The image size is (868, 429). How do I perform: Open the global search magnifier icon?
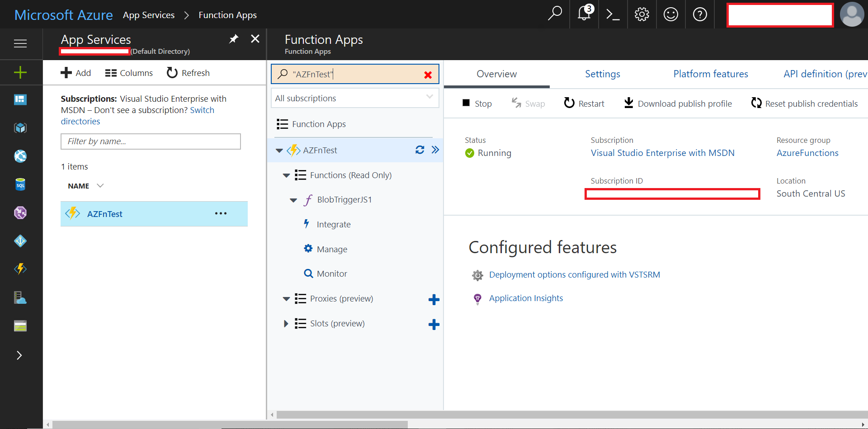[555, 14]
